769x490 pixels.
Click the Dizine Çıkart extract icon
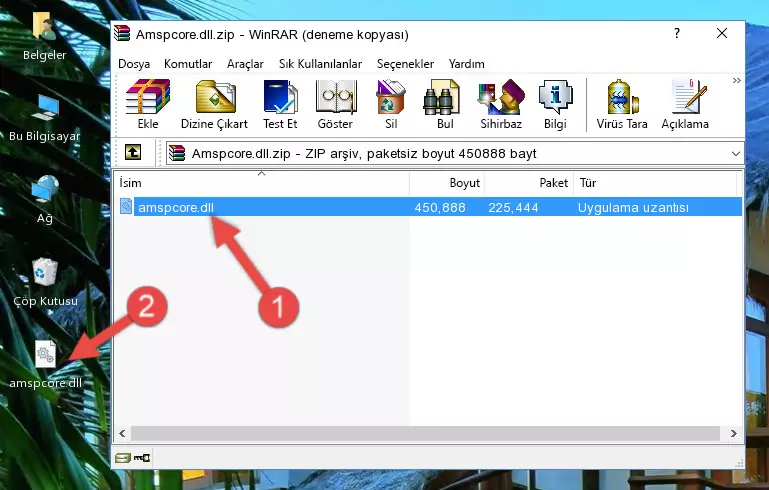pyautogui.click(x=214, y=104)
